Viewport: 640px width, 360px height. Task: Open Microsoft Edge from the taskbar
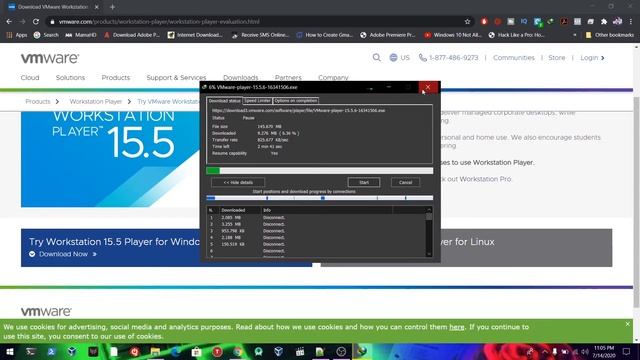tap(176, 351)
